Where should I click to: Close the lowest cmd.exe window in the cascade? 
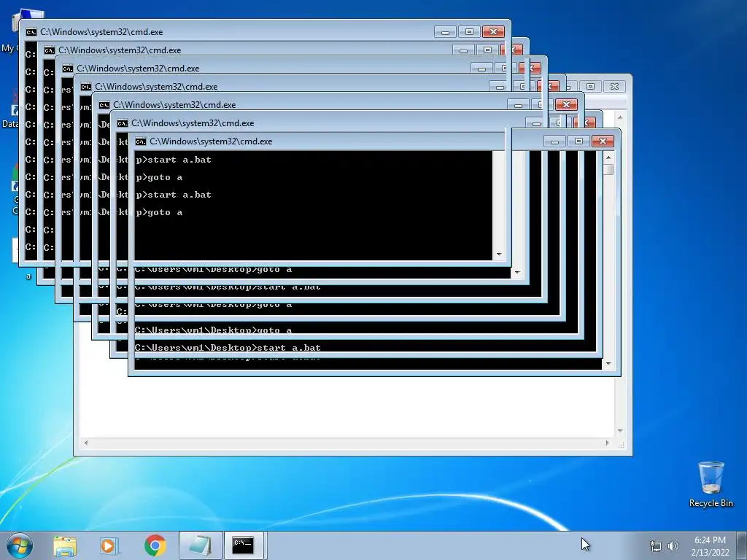pyautogui.click(x=603, y=141)
